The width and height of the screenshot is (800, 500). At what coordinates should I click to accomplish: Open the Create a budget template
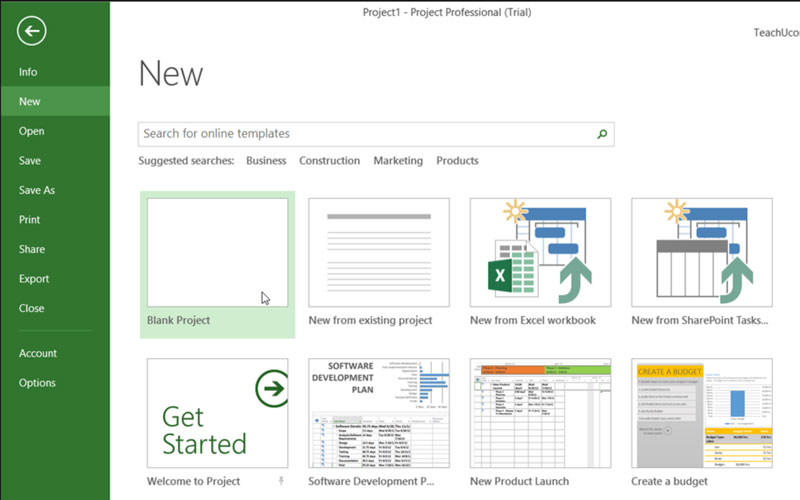click(702, 413)
